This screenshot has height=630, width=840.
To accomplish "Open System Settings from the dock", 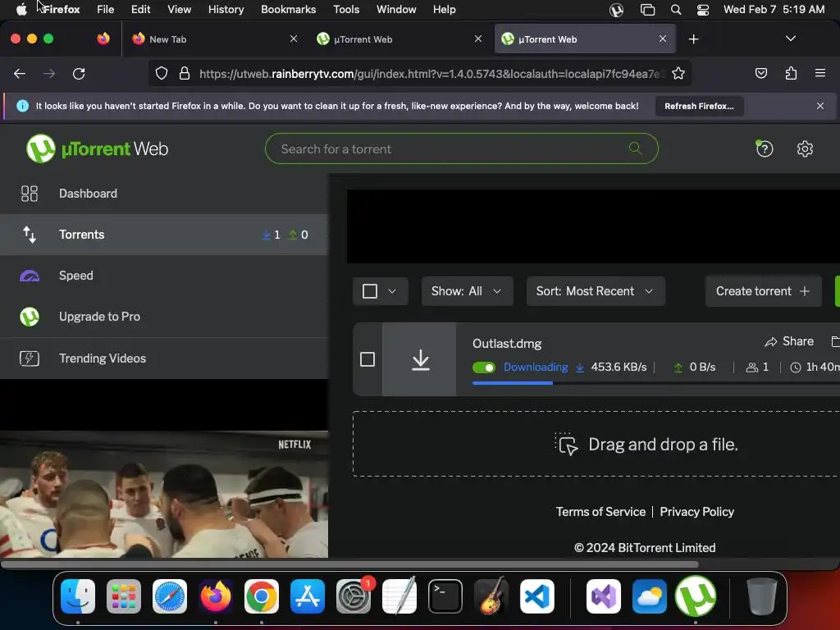I will click(353, 596).
